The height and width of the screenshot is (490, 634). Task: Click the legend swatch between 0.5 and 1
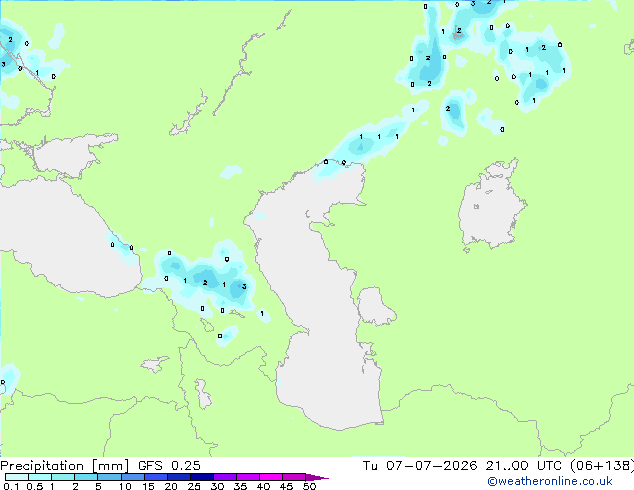click(40, 477)
